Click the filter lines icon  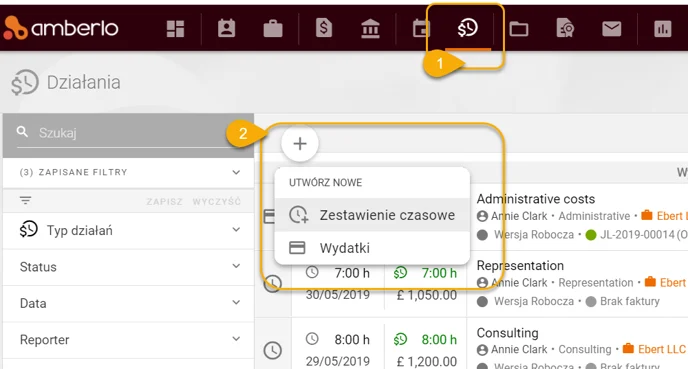tap(25, 201)
